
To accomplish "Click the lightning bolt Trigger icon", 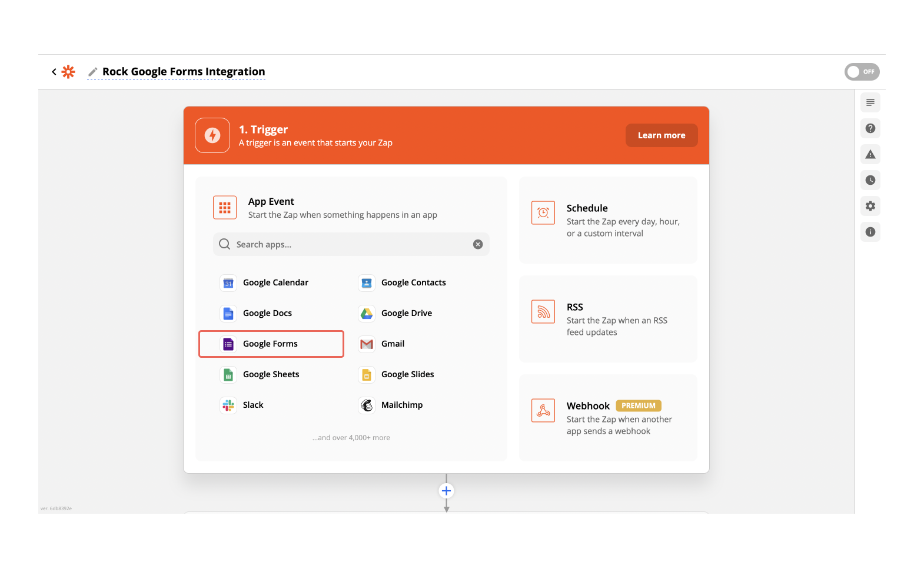I will 212,135.
